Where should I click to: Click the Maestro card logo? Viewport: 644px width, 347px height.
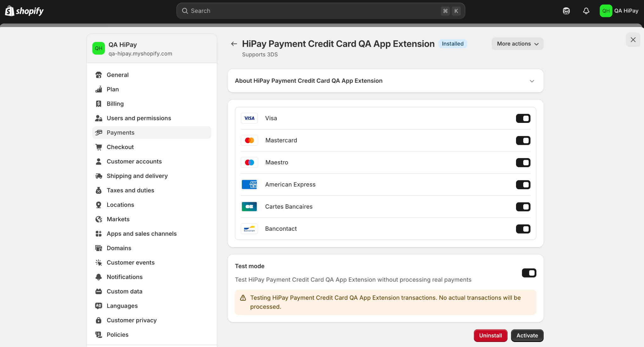pos(249,162)
